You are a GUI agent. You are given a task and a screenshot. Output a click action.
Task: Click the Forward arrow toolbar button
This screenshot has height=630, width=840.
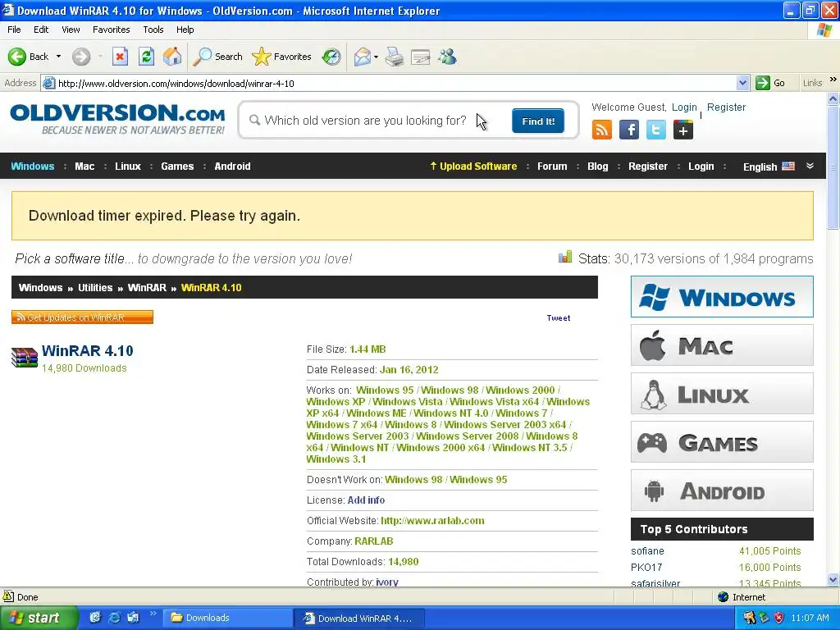(x=81, y=57)
